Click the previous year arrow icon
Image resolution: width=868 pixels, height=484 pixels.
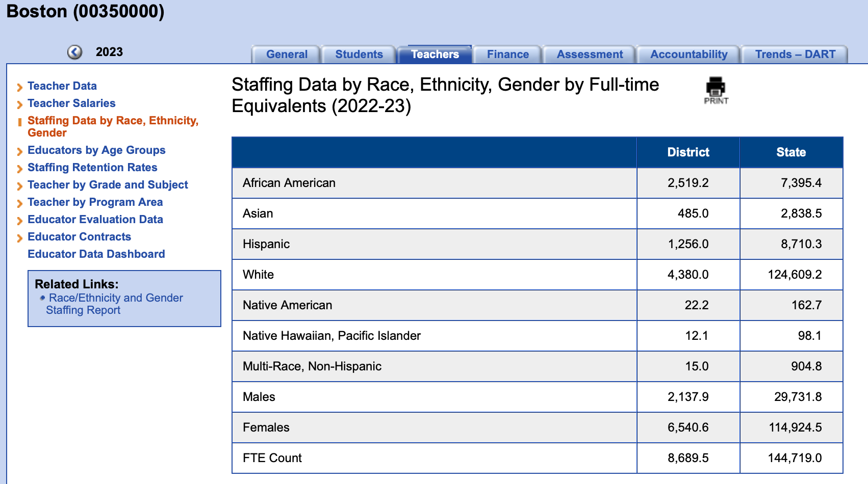75,52
